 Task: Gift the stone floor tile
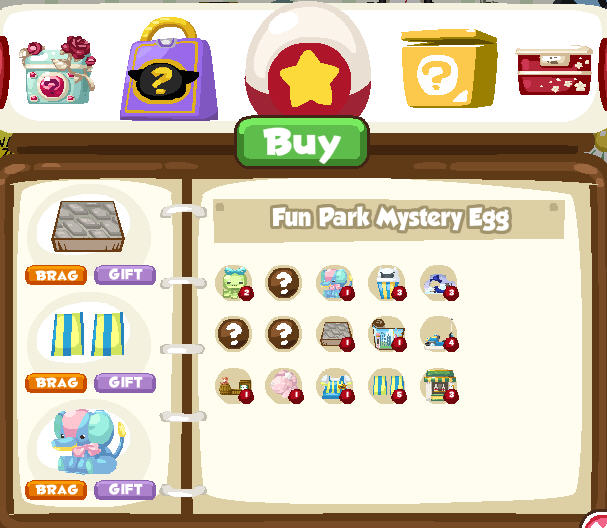125,275
